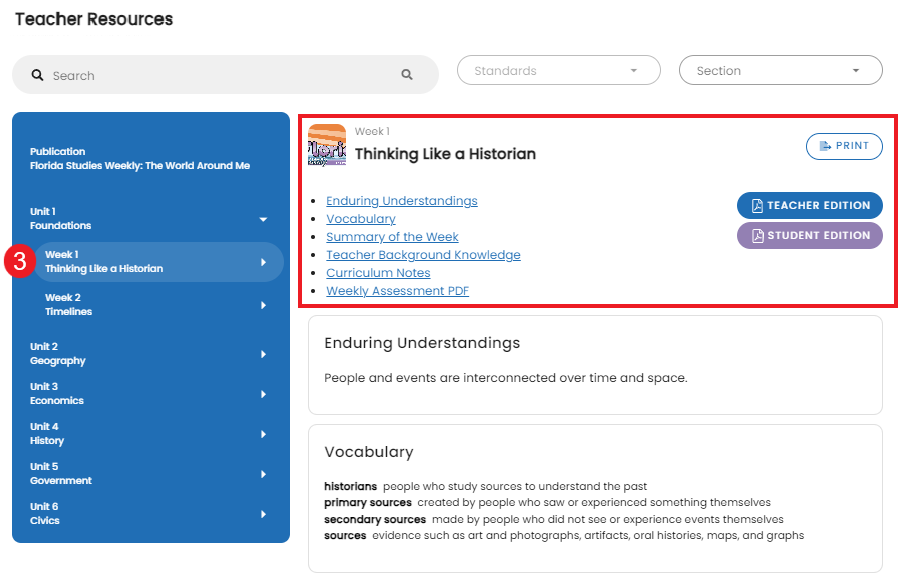Viewport: 898px width, 576px height.
Task: Select Week 2 Timelines in the sidebar
Action: [x=156, y=305]
